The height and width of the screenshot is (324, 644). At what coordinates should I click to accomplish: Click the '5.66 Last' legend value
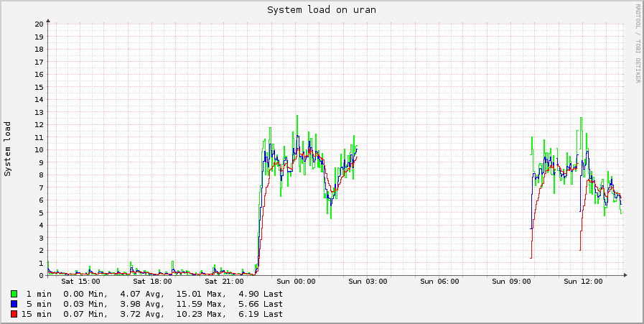coord(261,305)
